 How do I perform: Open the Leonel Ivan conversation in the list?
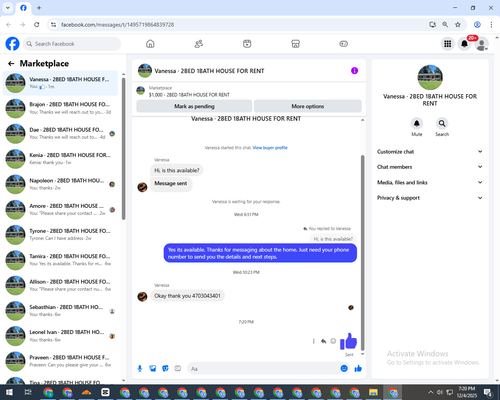pos(60,336)
